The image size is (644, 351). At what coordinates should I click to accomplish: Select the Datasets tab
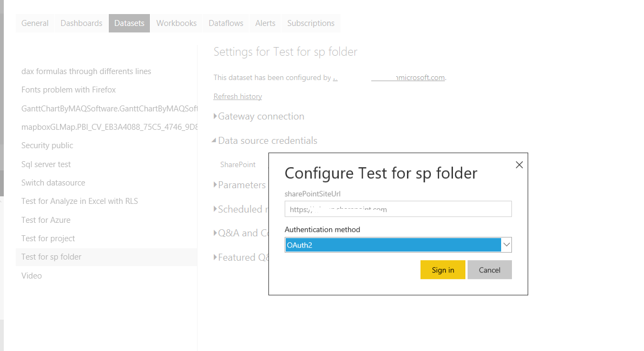coord(129,23)
